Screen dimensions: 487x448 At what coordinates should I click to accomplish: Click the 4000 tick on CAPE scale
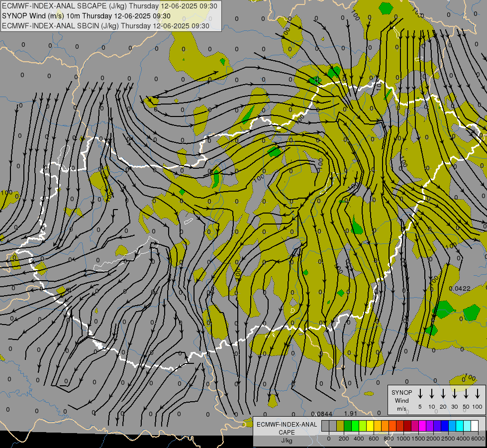463,439
